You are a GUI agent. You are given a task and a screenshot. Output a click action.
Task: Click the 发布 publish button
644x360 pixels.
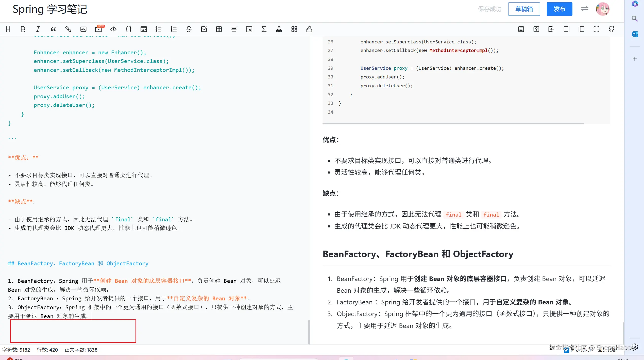tap(560, 9)
